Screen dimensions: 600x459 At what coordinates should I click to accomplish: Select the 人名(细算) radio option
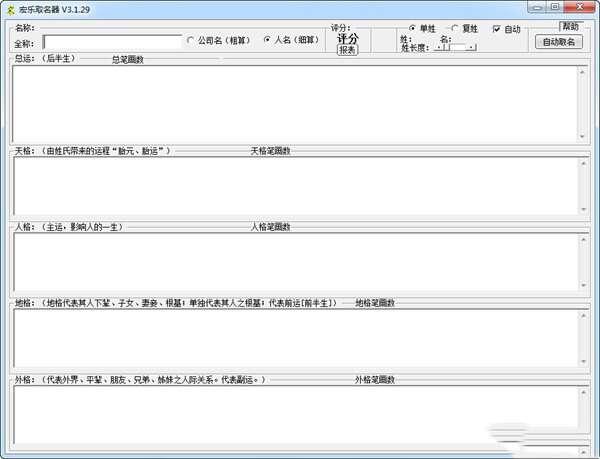tap(267, 41)
